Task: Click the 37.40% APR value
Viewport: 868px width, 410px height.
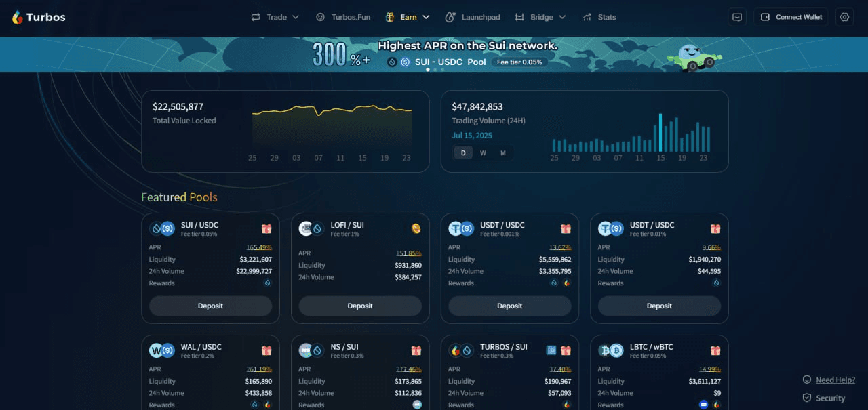Action: [560, 369]
